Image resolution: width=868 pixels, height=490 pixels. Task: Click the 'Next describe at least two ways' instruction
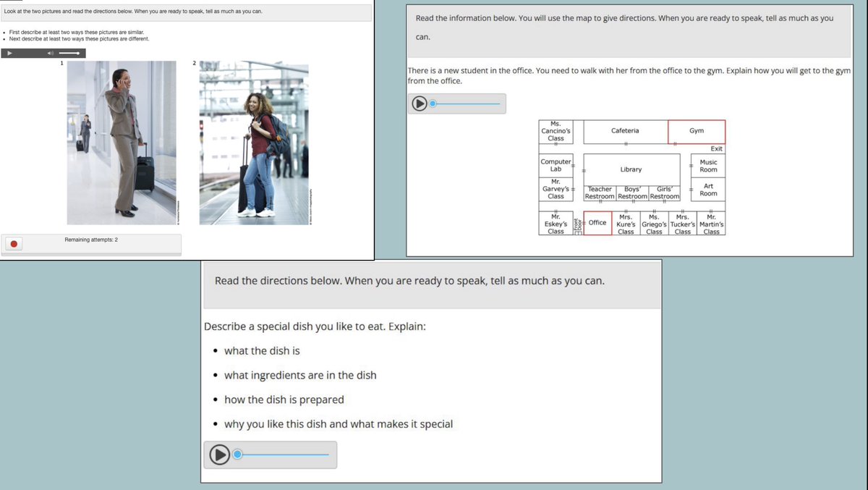coord(80,38)
